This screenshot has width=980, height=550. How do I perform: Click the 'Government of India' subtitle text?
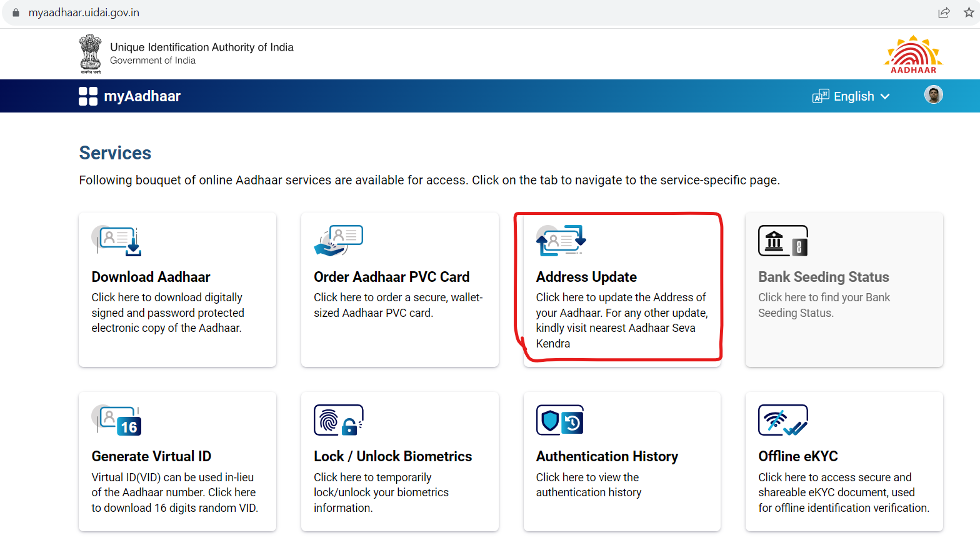click(x=152, y=61)
